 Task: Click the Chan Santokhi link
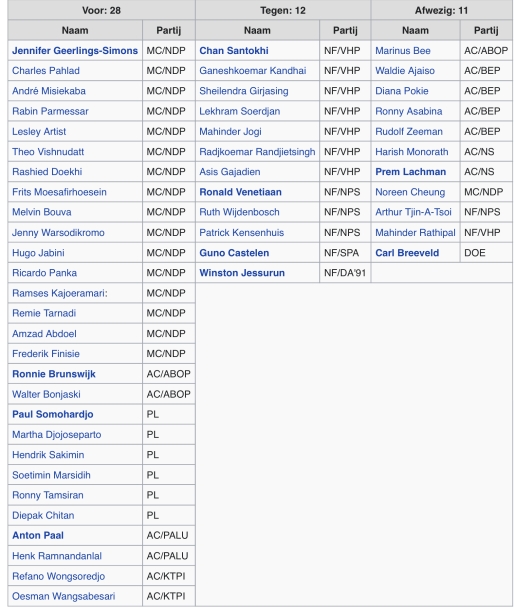(234, 51)
